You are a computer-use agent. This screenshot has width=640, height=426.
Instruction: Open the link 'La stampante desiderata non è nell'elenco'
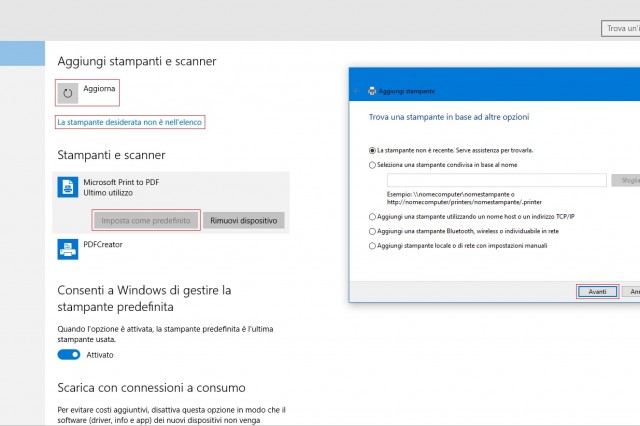pyautogui.click(x=129, y=122)
